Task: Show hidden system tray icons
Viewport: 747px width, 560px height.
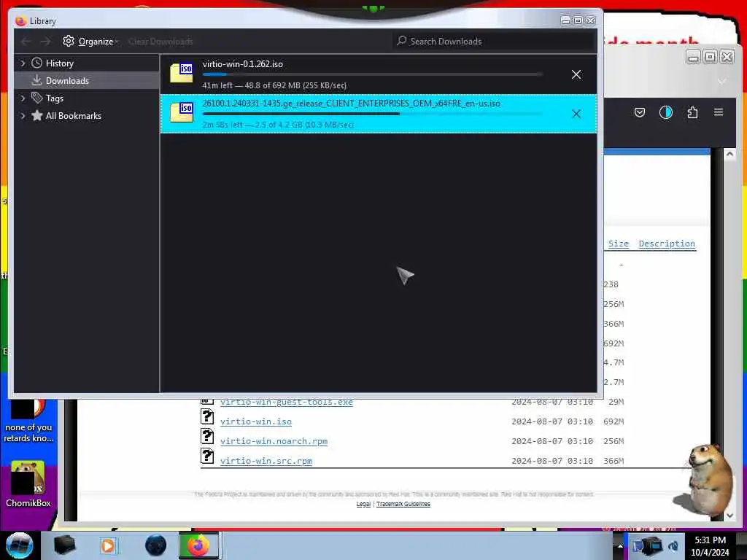Action: (620, 546)
